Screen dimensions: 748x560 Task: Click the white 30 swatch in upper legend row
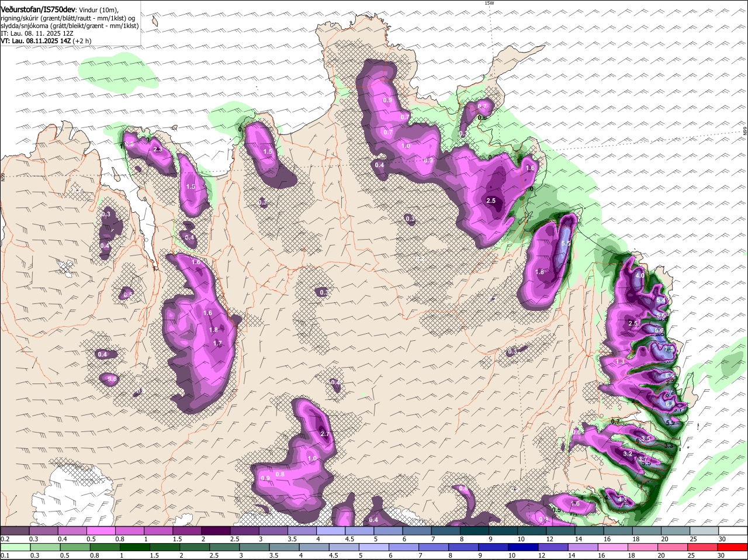pyautogui.click(x=733, y=531)
